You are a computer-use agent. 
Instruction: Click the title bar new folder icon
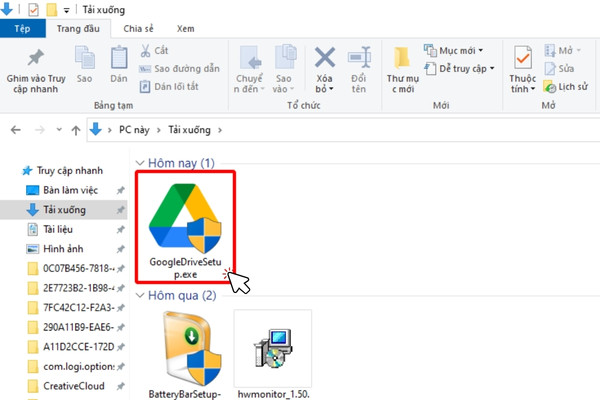pyautogui.click(x=52, y=10)
